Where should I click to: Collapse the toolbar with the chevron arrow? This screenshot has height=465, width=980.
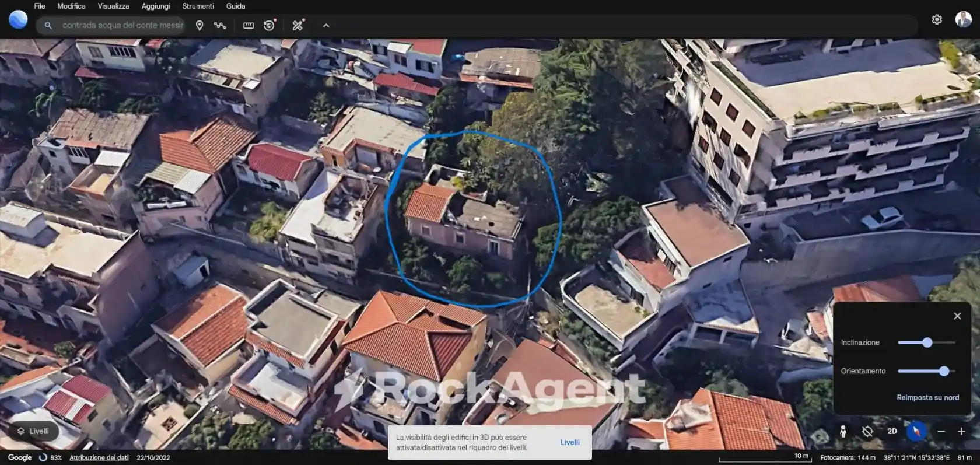click(x=326, y=26)
